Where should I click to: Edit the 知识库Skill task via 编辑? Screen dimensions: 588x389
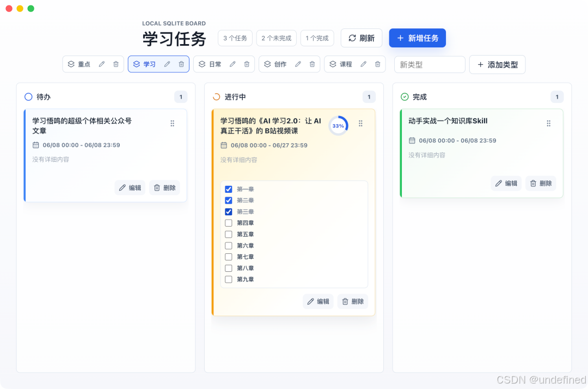tap(506, 184)
